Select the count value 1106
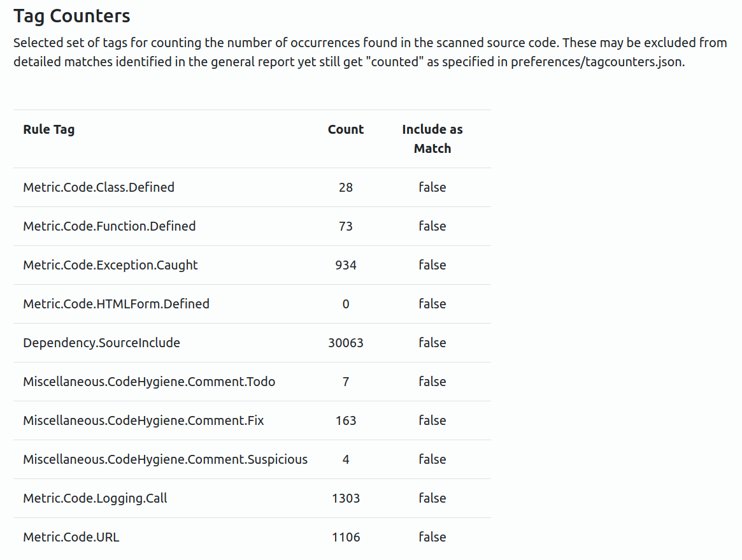This screenshot has width=742, height=560. 345,537
